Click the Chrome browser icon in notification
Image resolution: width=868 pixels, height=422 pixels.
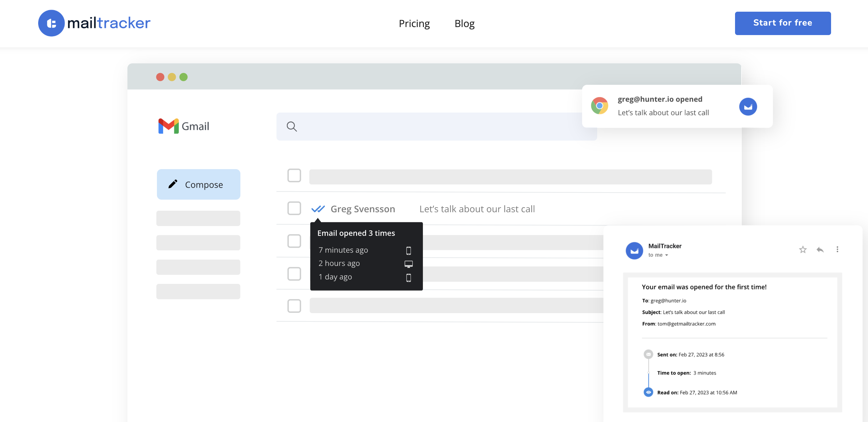pos(600,105)
